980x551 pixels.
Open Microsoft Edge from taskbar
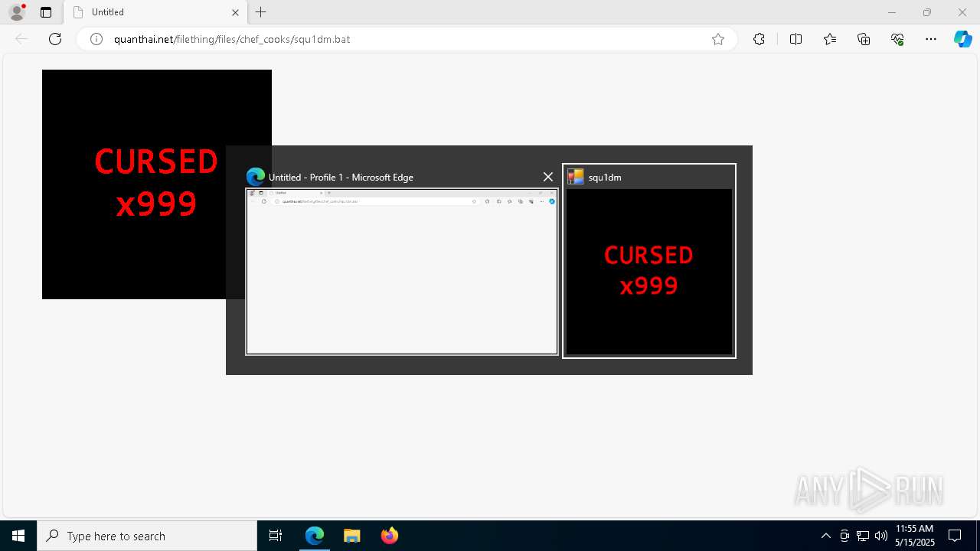point(315,536)
